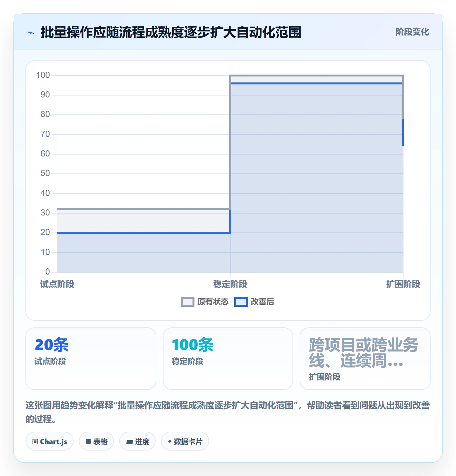The width and height of the screenshot is (456, 476).
Task: Click the 跨项目或跨业务线 stat card heading
Action: (364, 353)
